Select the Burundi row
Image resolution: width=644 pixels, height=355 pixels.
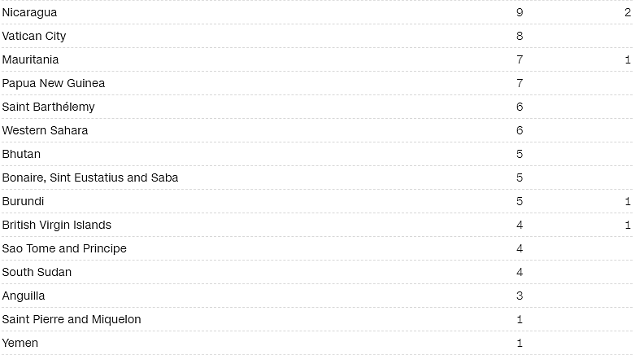[x=317, y=201]
